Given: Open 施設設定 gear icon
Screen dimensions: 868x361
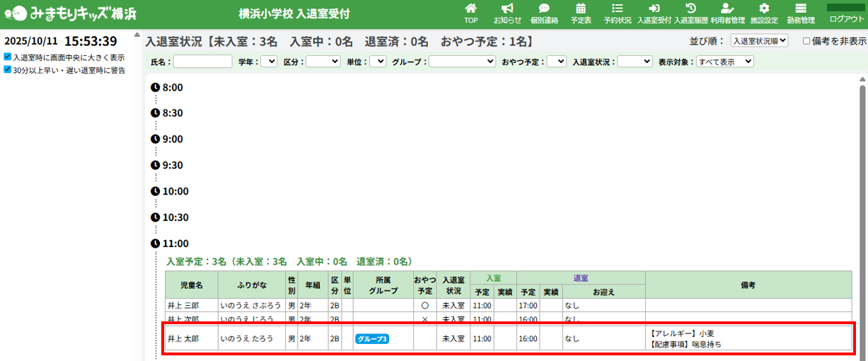Looking at the screenshot, I should [x=764, y=13].
